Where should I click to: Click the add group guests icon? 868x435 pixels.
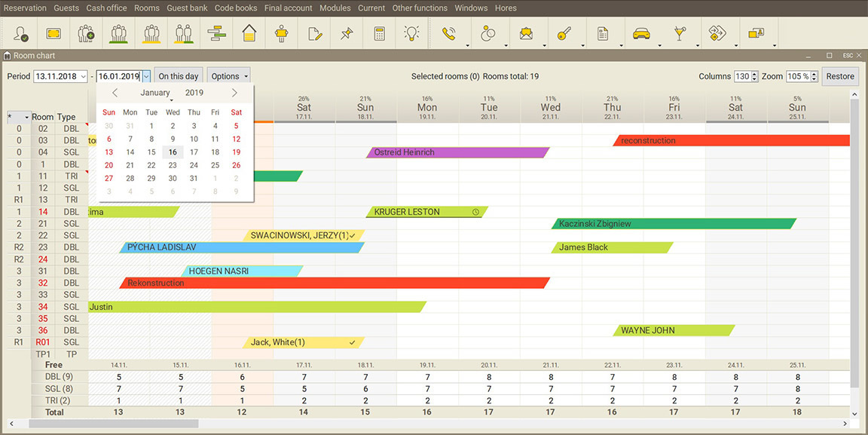click(x=86, y=34)
